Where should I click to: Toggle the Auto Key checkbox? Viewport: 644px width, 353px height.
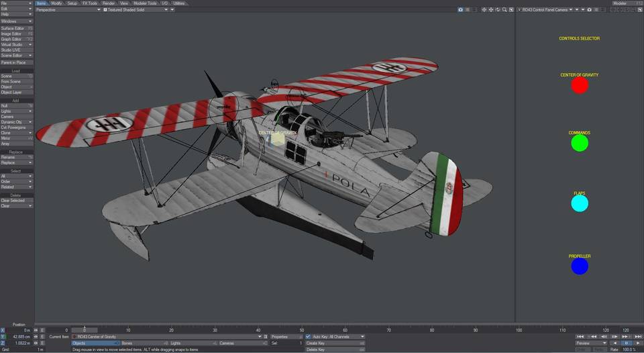[308, 337]
